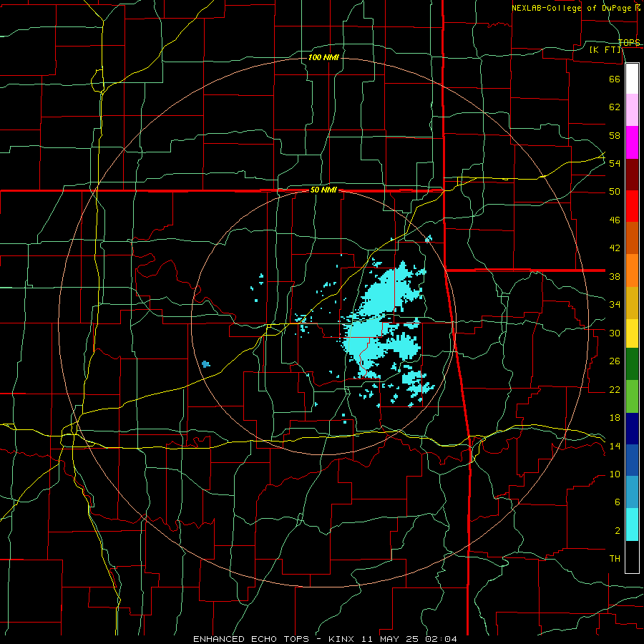Select the bright red legend swatch
The image size is (644, 644).
[632, 206]
